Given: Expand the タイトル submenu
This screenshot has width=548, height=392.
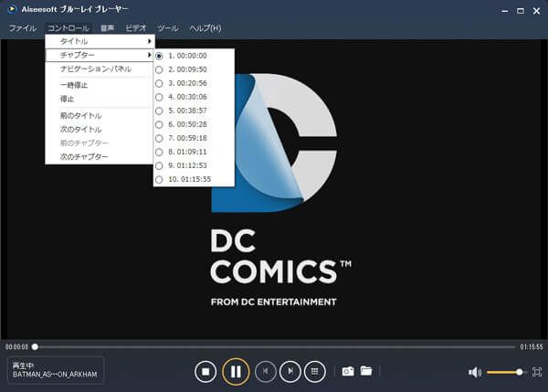Looking at the screenshot, I should tap(100, 42).
